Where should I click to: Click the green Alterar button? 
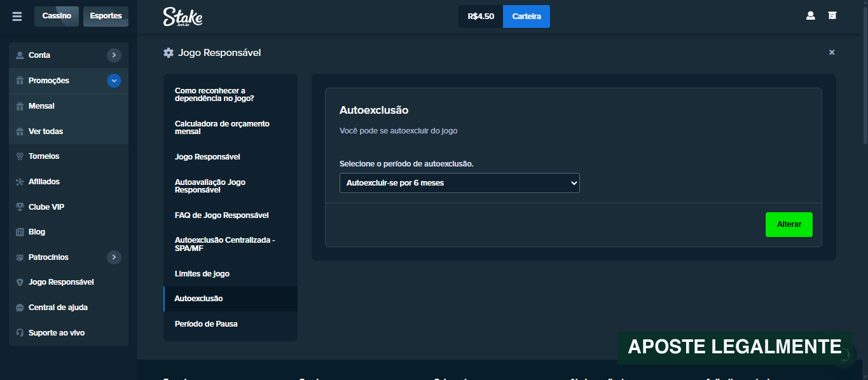[789, 224]
